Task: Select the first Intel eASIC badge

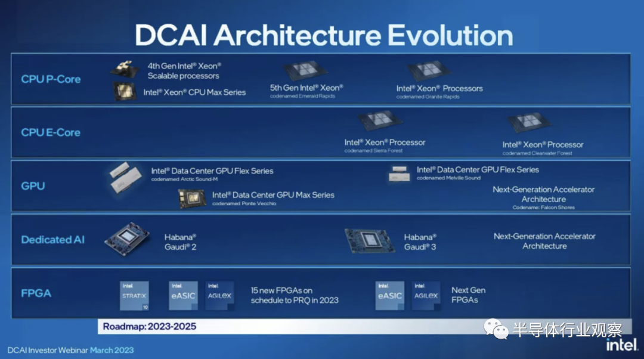Action: coord(183,295)
